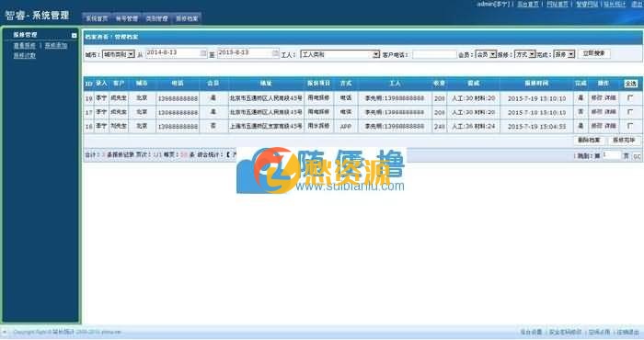Open the 工人类别 worker dropdown
The image size is (644, 340).
pyautogui.click(x=340, y=54)
